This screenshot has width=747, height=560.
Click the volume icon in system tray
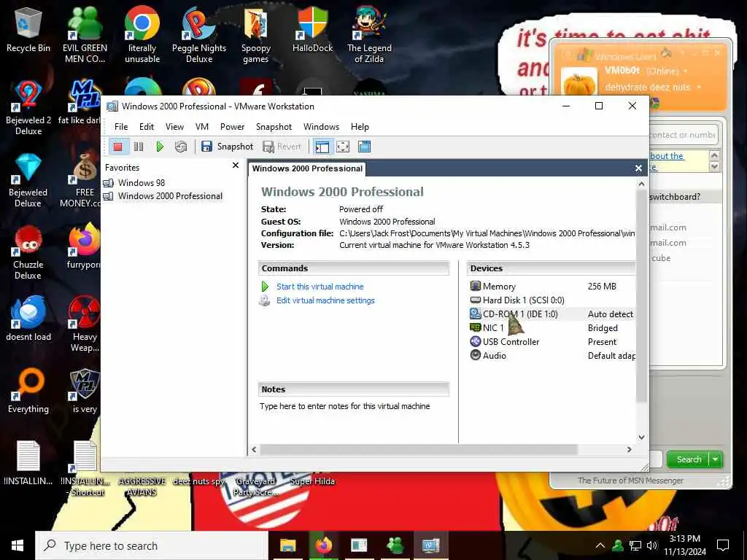[x=652, y=545]
